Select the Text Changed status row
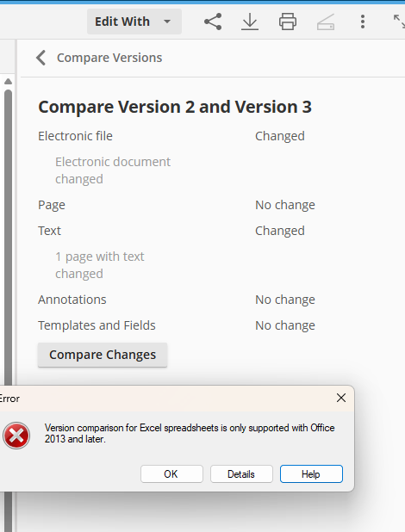Screen dimensions: 405x532 pyautogui.click(x=171, y=231)
